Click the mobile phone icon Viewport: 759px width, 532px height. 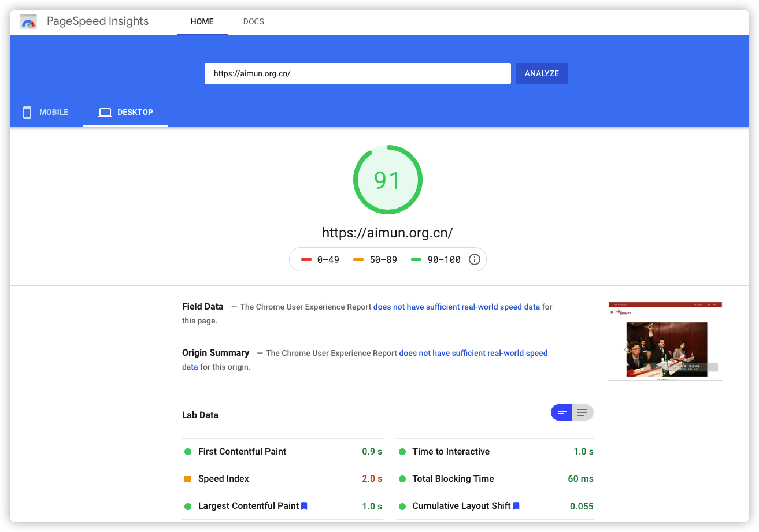coord(27,112)
